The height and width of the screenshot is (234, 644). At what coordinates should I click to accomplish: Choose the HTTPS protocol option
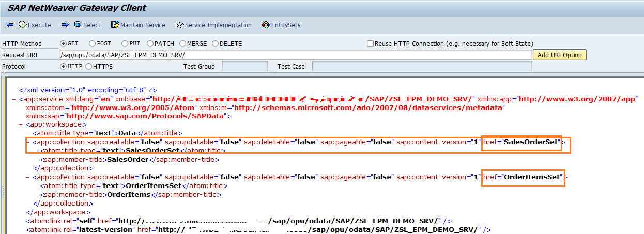point(89,66)
